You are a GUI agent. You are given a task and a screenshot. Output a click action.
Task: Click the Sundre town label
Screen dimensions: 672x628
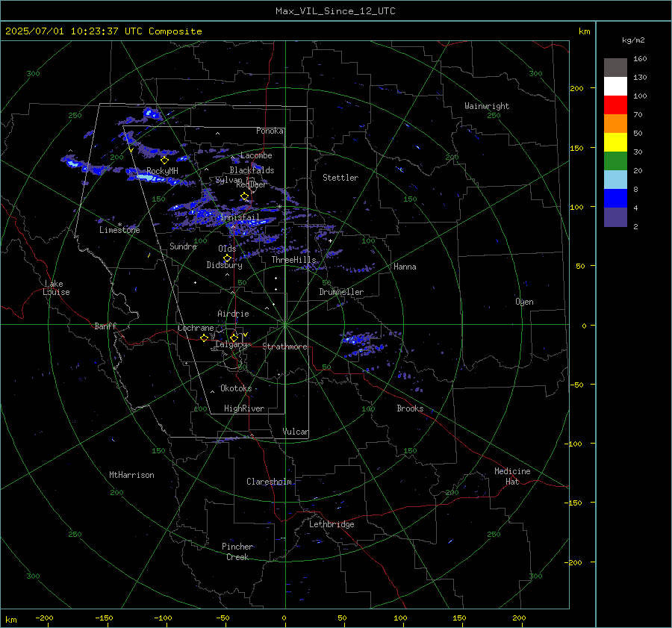183,246
